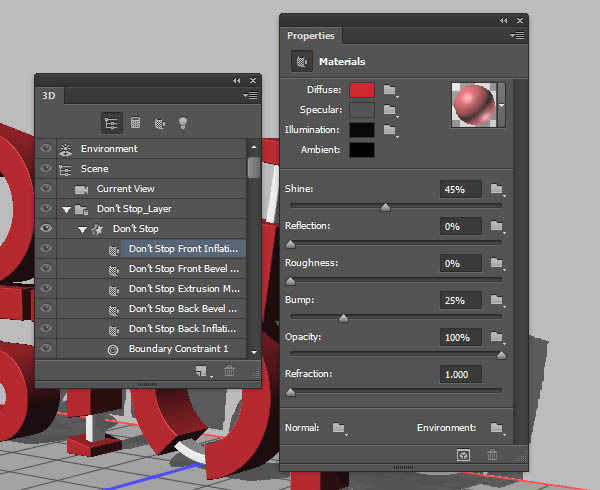Screen dimensions: 600x490
Task: Click the Current View camera icon
Action: coord(81,189)
